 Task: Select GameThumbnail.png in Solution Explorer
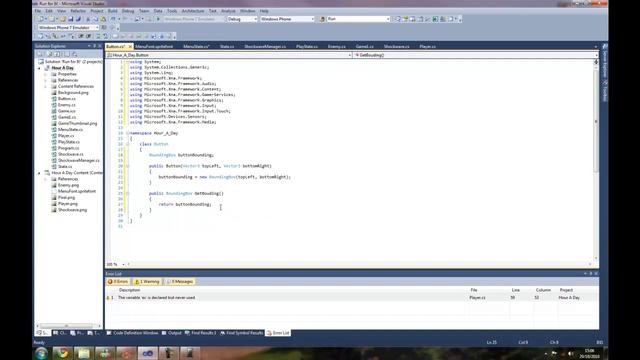(x=78, y=123)
